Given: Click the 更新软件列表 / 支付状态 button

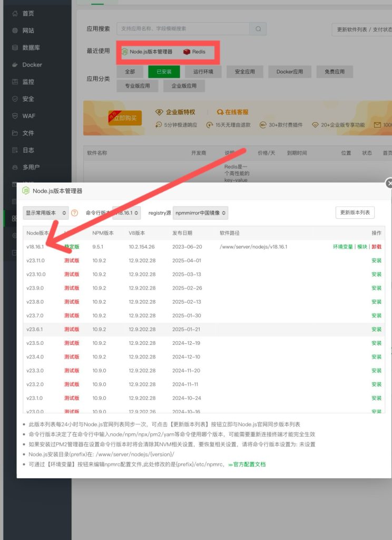Looking at the screenshot, I should [x=363, y=30].
